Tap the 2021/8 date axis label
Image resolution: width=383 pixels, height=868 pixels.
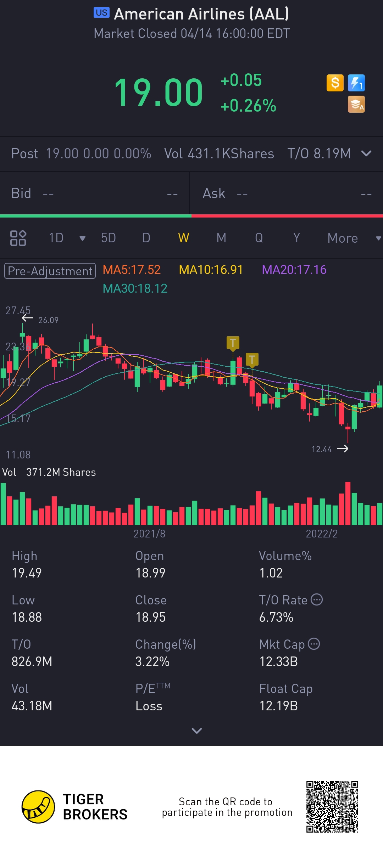pos(149,534)
